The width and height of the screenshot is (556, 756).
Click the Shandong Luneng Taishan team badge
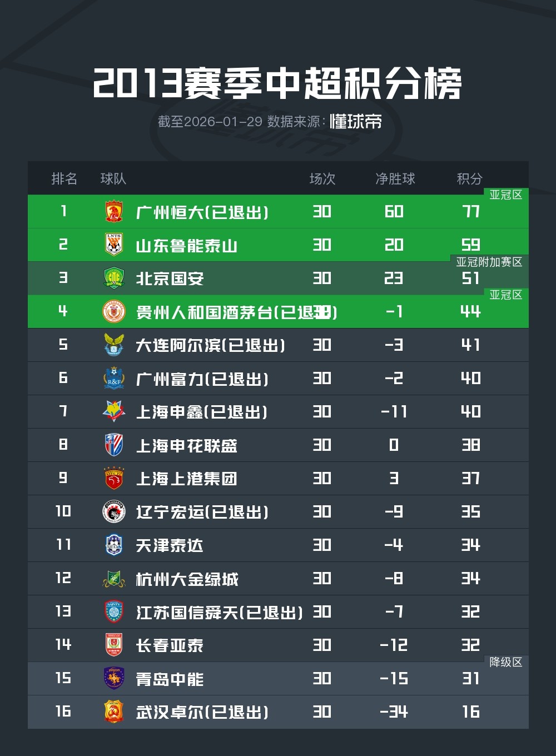coord(114,245)
